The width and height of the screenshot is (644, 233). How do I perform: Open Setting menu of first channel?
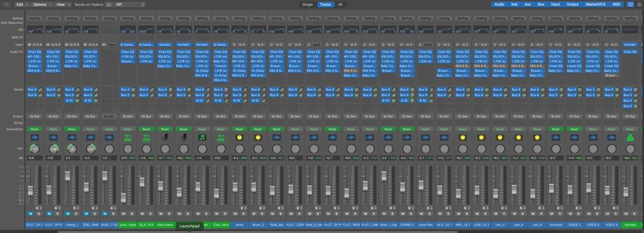(35, 18)
